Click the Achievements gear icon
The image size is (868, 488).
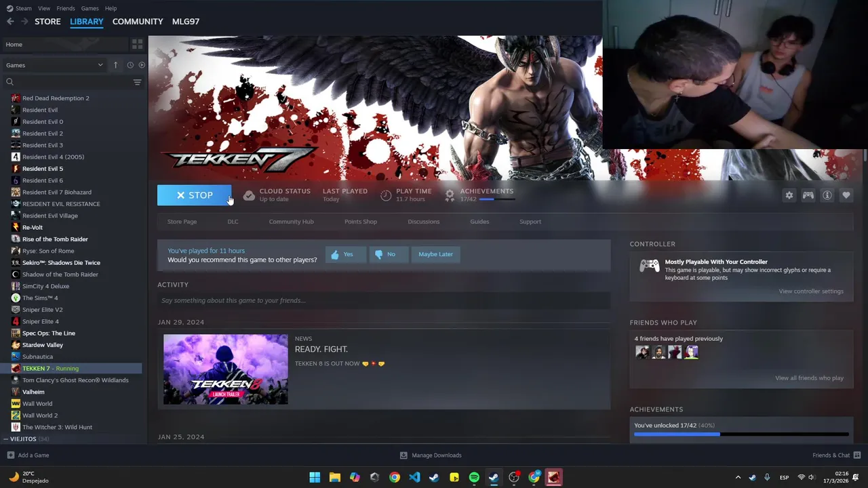450,195
